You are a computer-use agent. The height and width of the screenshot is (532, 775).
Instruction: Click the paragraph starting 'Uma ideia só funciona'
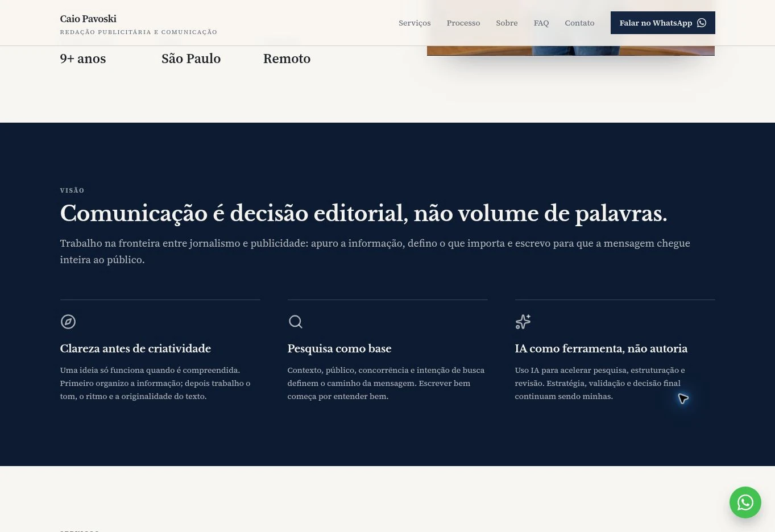pyautogui.click(x=155, y=383)
